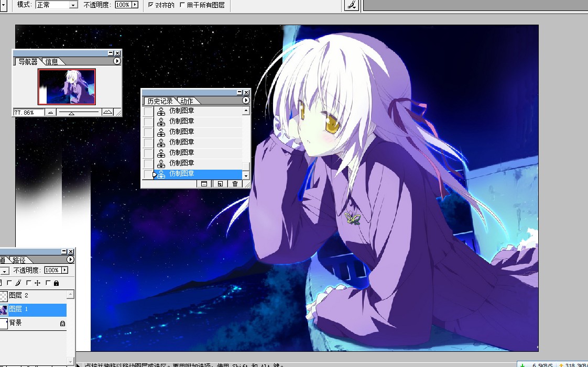588x367 pixels.
Task: Create new snapshot from History panel
Action: [220, 184]
